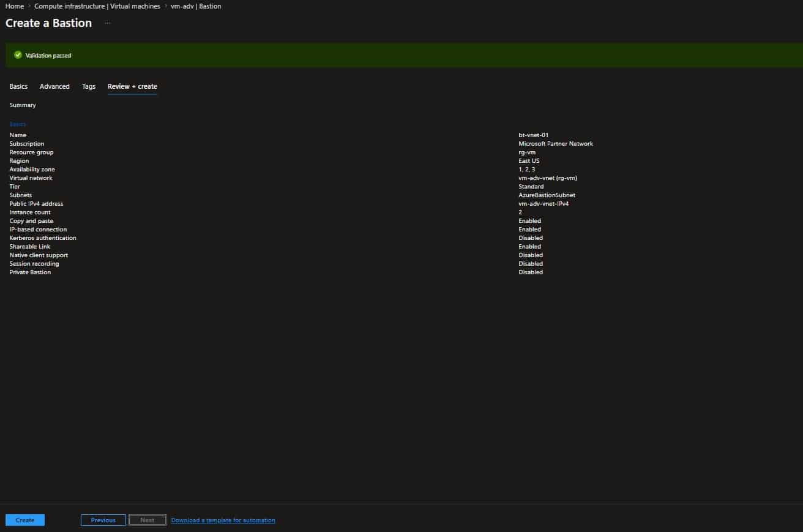Click the AzureBastionSubnet subnet value
The width and height of the screenshot is (803, 532).
[546, 195]
